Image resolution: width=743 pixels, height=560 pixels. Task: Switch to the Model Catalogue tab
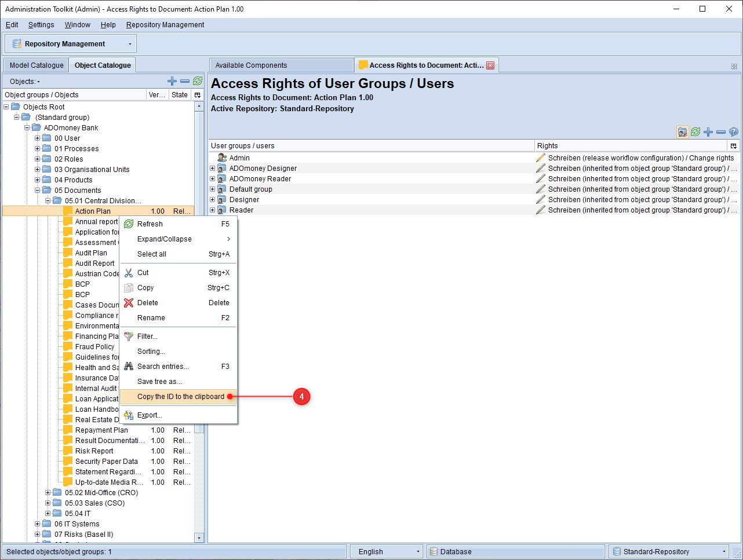[37, 65]
